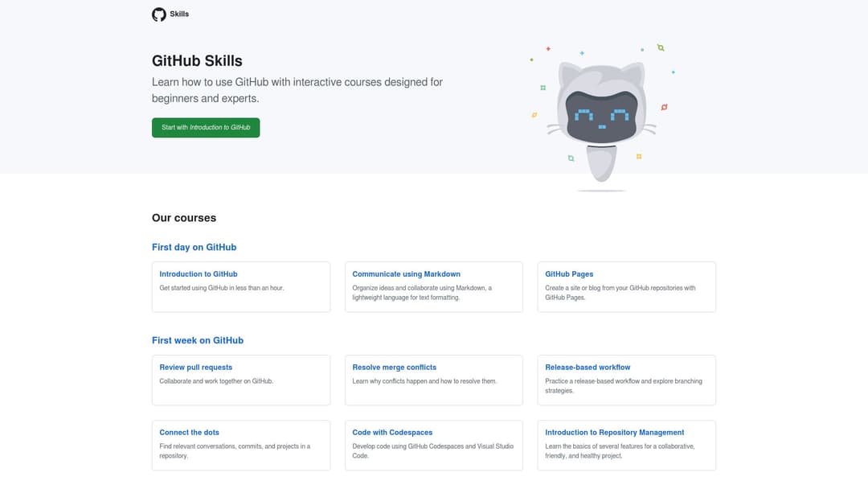868x489 pixels.
Task: Click 'Learn how to use GitHub with interactive courses' tagline
Action: 297,90
